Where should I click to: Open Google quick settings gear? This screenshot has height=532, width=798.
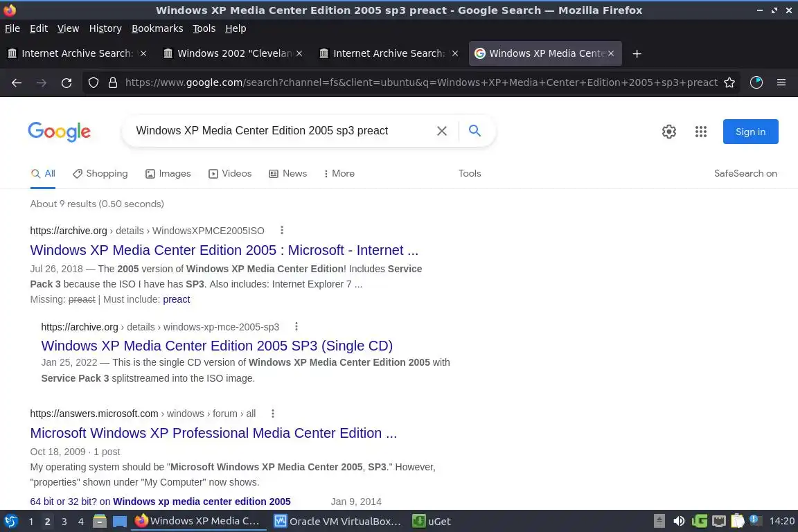pos(668,132)
